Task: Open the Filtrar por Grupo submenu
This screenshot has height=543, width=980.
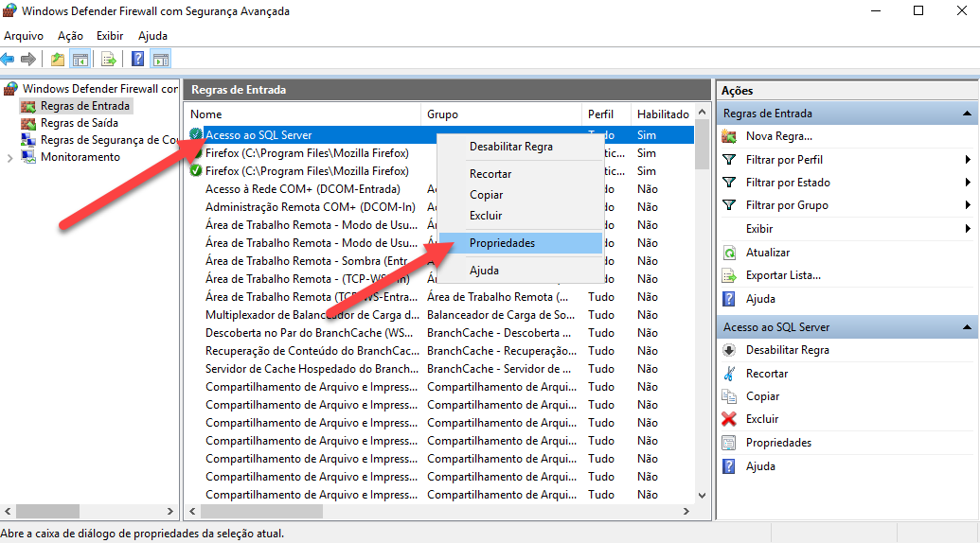Action: [968, 205]
